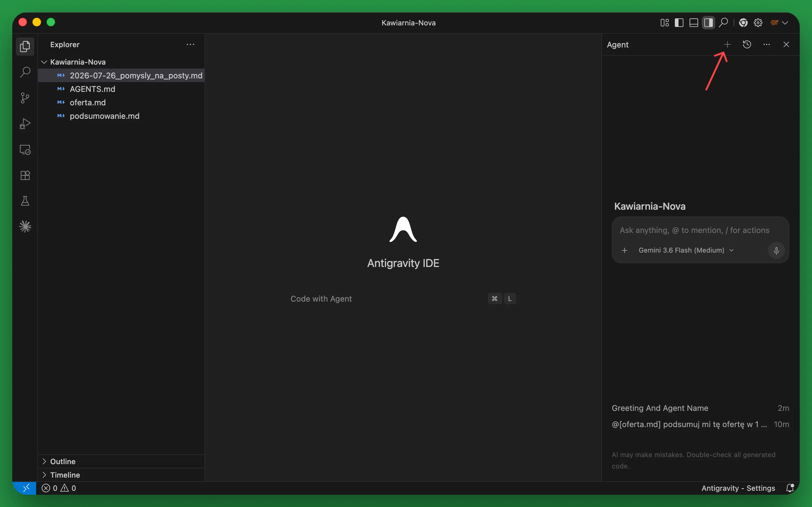Expand the Outline section
Image resolution: width=812 pixels, height=507 pixels.
121,461
